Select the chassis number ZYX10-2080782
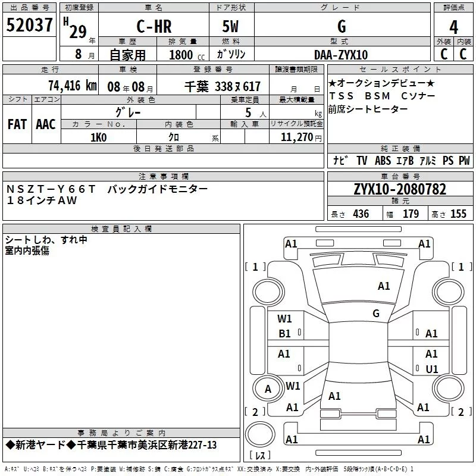The image size is (476, 476). click(x=400, y=189)
